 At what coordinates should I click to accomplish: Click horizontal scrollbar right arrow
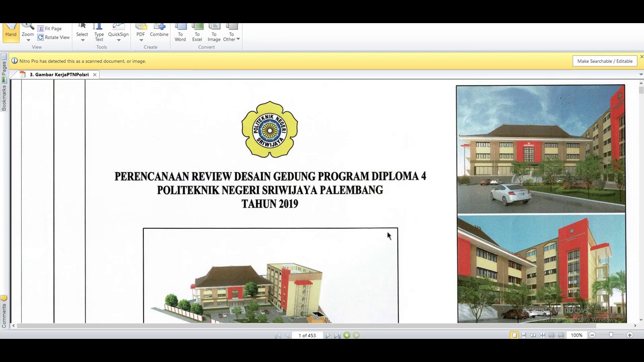point(635,326)
